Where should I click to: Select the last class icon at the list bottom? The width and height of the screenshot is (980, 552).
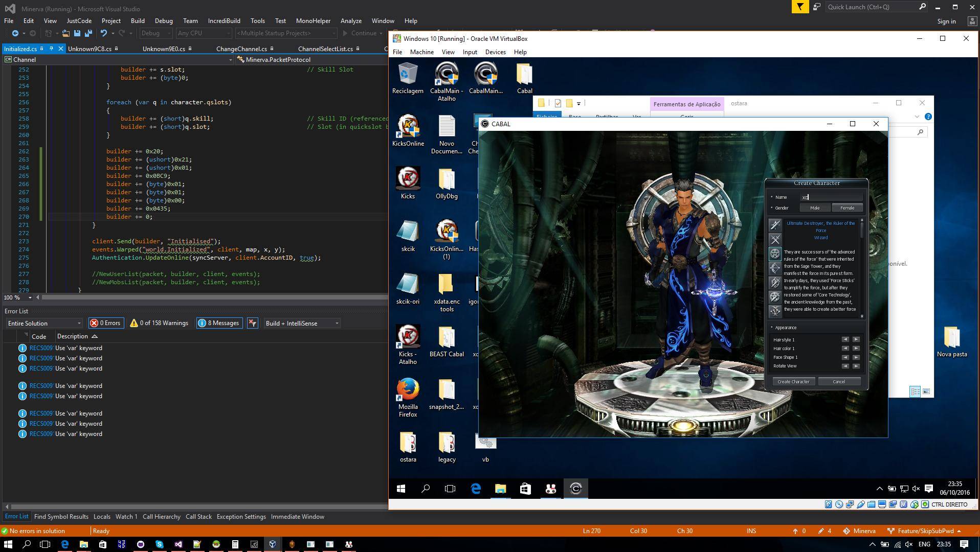[775, 311]
